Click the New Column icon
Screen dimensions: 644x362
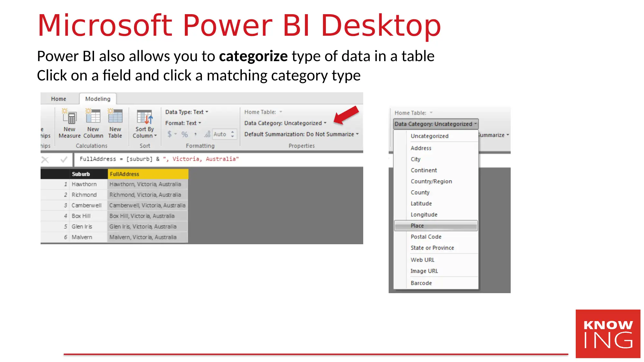93,116
